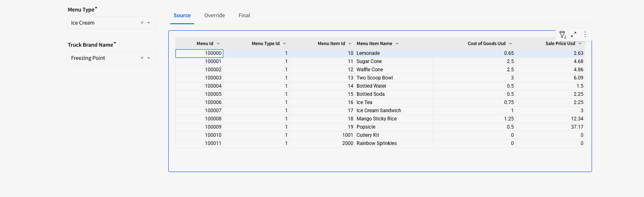This screenshot has width=644, height=197.
Task: Switch to the Override tab
Action: pos(215,16)
